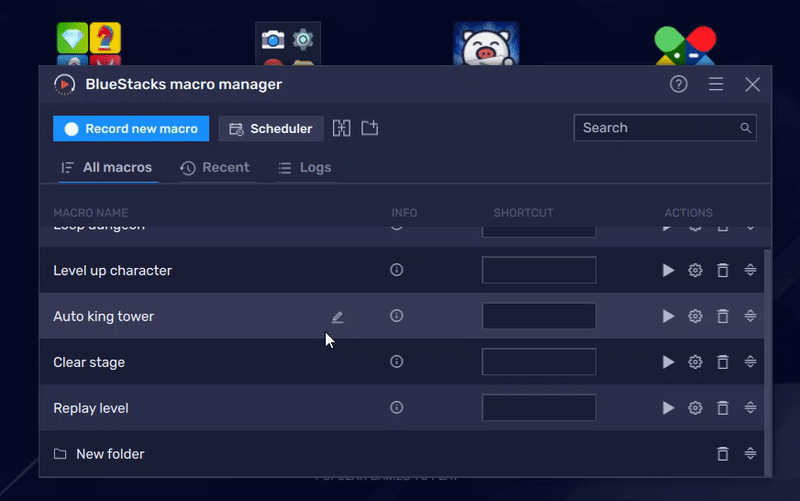Click reorder handle for Level up character
This screenshot has height=501, width=800.
[750, 269]
